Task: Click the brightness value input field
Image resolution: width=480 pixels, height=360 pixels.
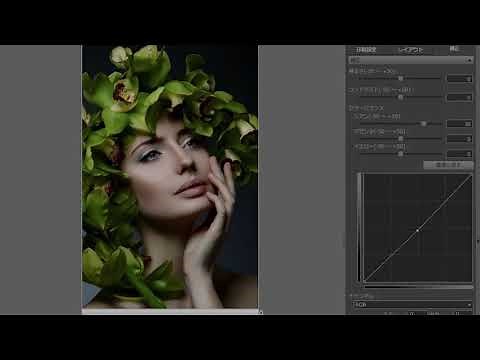Action: (x=459, y=79)
